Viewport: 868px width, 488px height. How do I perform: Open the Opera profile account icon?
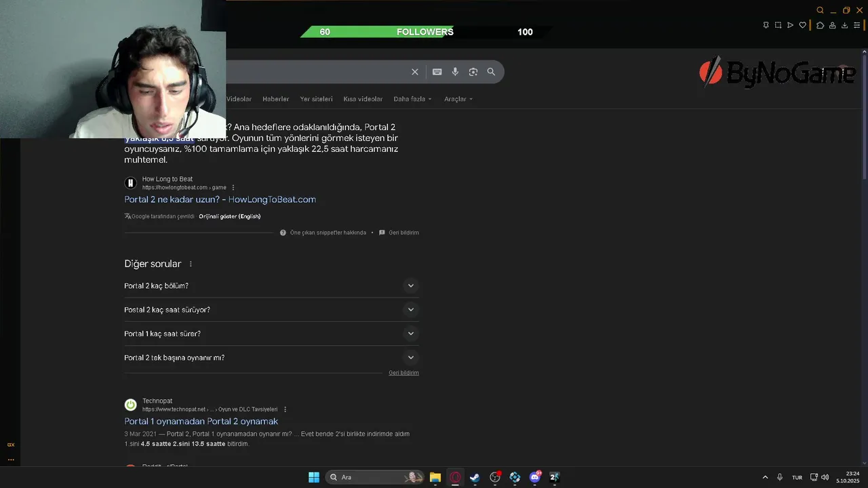point(832,25)
